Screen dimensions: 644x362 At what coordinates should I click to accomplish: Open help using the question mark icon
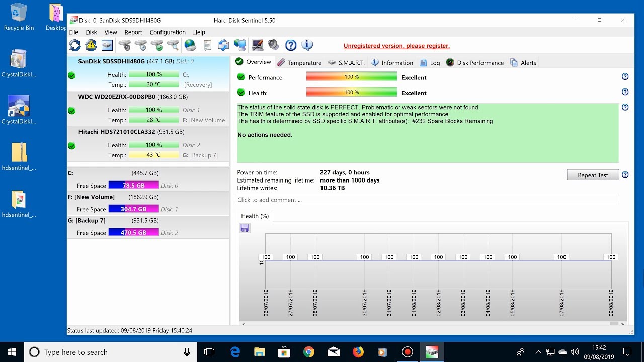pos(291,45)
